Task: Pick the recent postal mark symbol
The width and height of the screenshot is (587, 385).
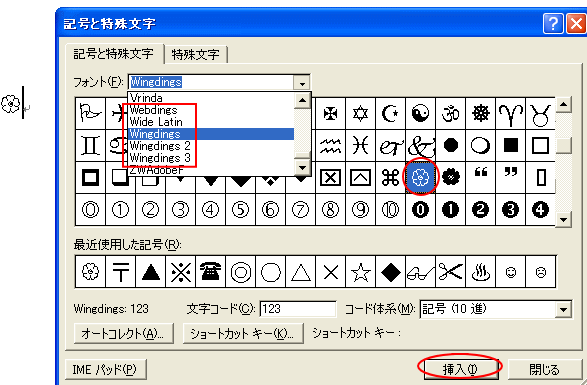Action: coord(120,272)
